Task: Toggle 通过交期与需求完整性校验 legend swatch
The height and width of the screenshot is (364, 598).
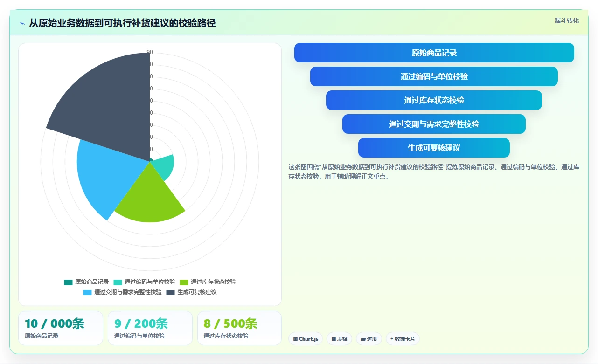Action: pyautogui.click(x=88, y=292)
